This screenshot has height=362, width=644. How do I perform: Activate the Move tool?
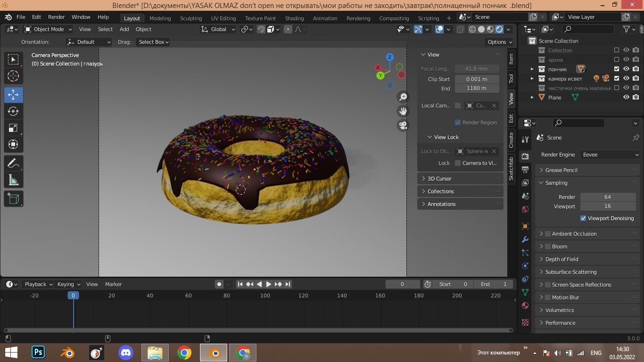pos(13,95)
